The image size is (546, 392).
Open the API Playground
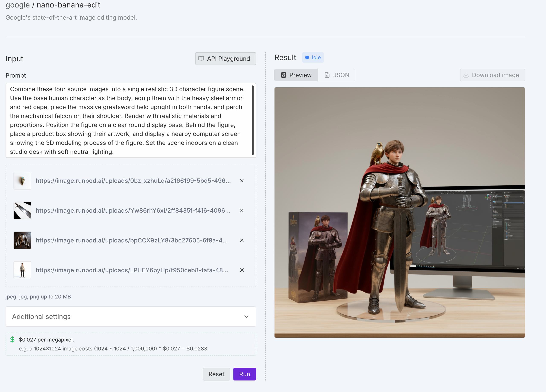(225, 59)
